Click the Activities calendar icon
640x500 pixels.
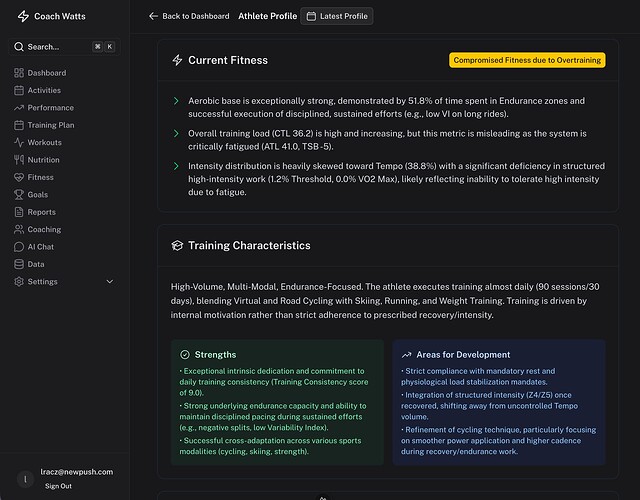(19, 90)
